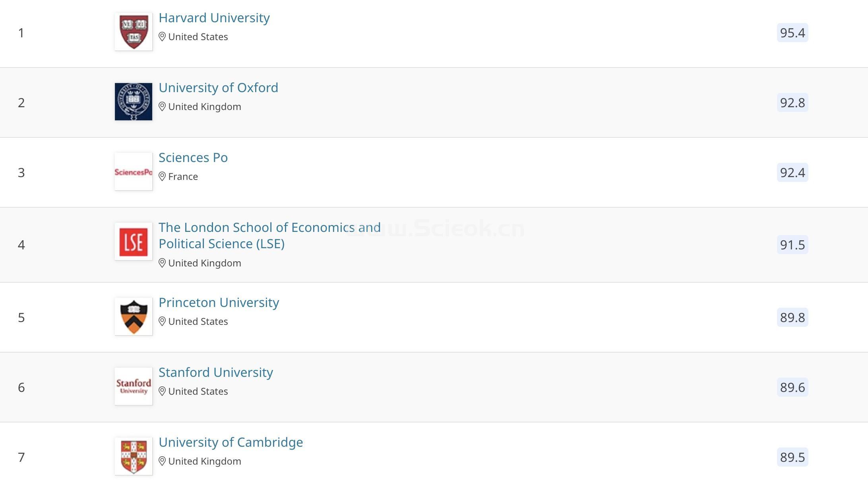
Task: Click the Princeton University shield logo
Action: pos(134,316)
